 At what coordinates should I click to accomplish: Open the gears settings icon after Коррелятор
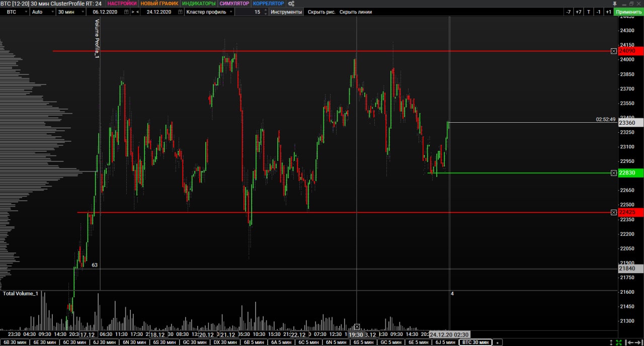click(x=291, y=4)
